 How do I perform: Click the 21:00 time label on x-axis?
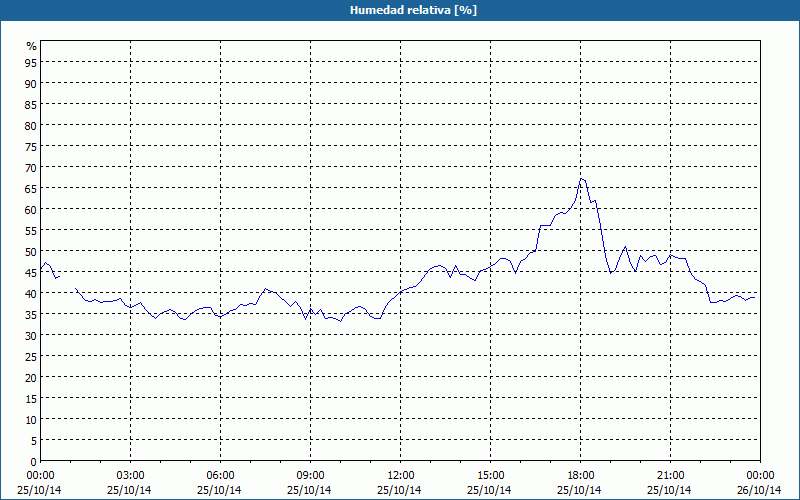coord(670,476)
